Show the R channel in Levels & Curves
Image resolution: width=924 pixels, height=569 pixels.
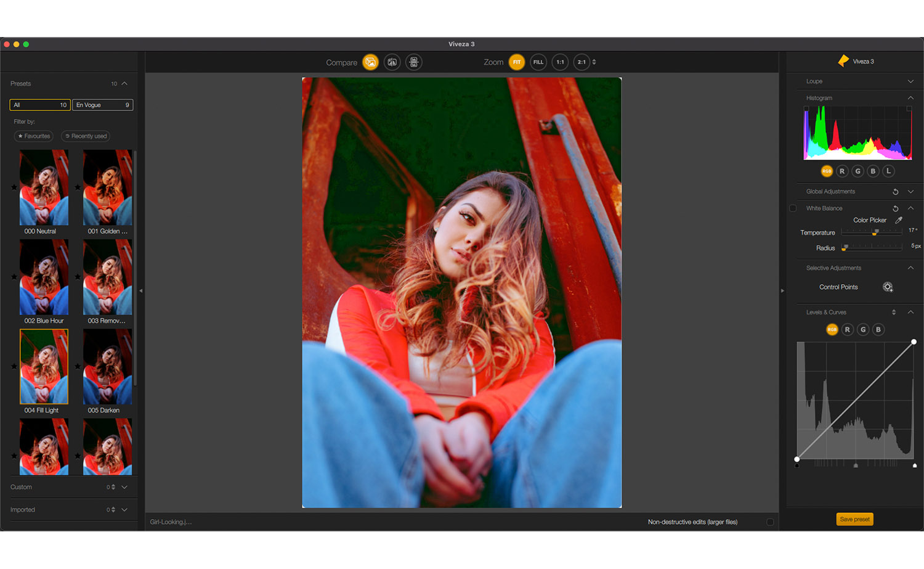tap(847, 330)
